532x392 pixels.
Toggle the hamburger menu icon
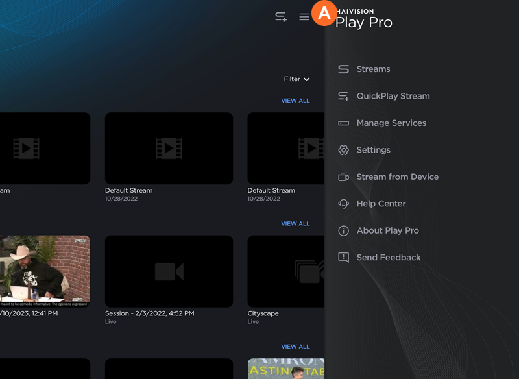[x=304, y=17]
